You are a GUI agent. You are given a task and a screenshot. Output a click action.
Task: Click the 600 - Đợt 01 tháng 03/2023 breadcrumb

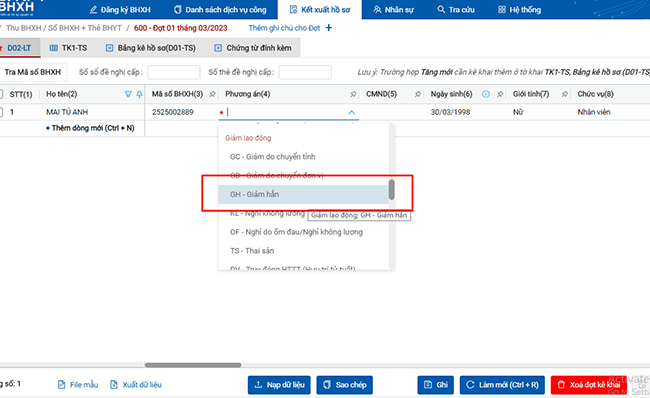(x=180, y=28)
